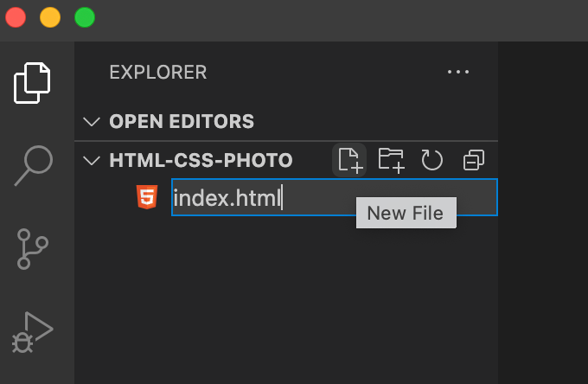Open the Run and Debug view
Screen dimensions: 588x384
[x=34, y=332]
